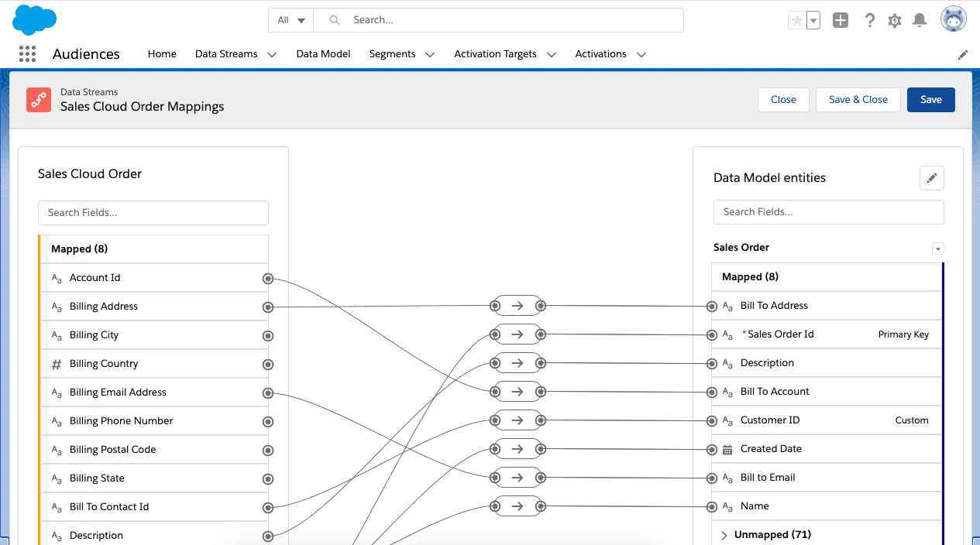
Task: Open the Data Streams tab
Action: [x=226, y=54]
